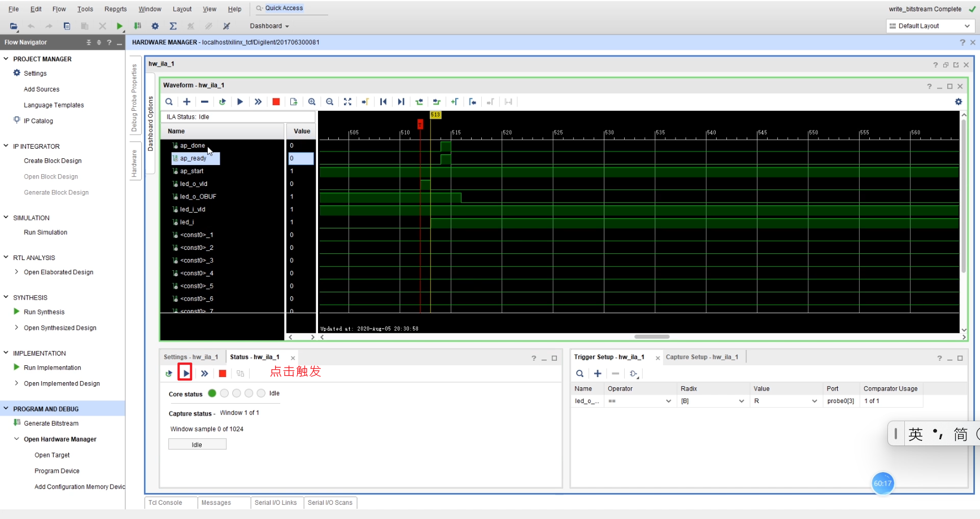Open Settings gear in the main toolbar
Image resolution: width=980 pixels, height=519 pixels.
click(x=155, y=26)
